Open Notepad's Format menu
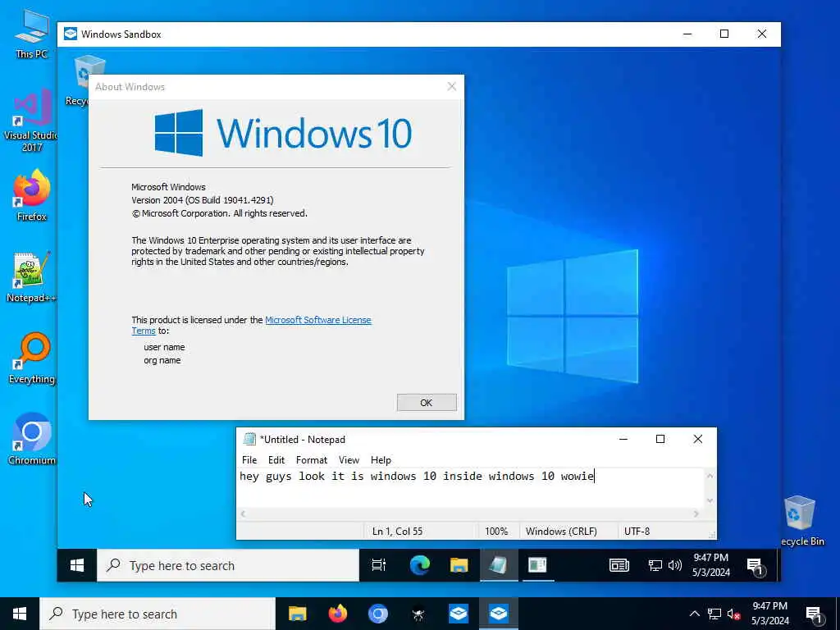Image resolution: width=840 pixels, height=630 pixels. click(311, 459)
